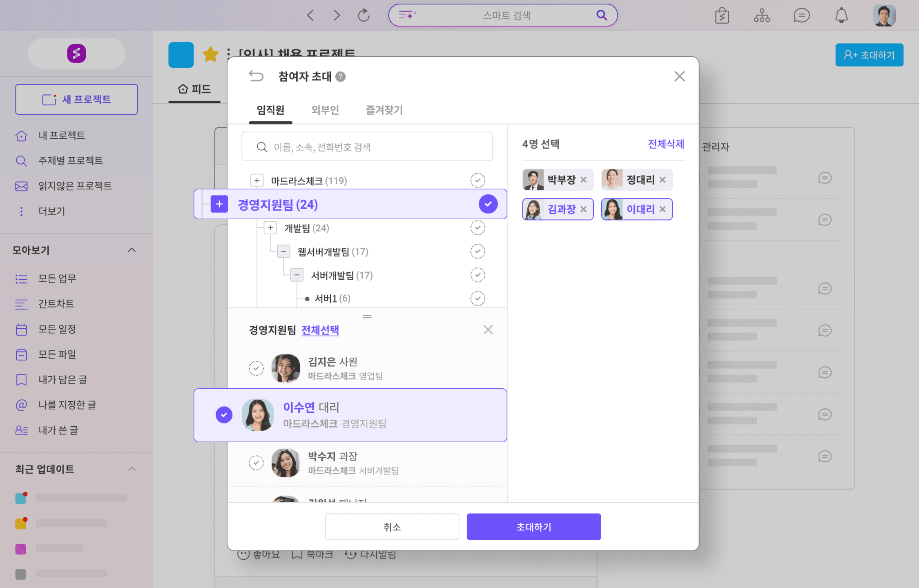Uncheck 이수연 대리 selection

point(224,415)
